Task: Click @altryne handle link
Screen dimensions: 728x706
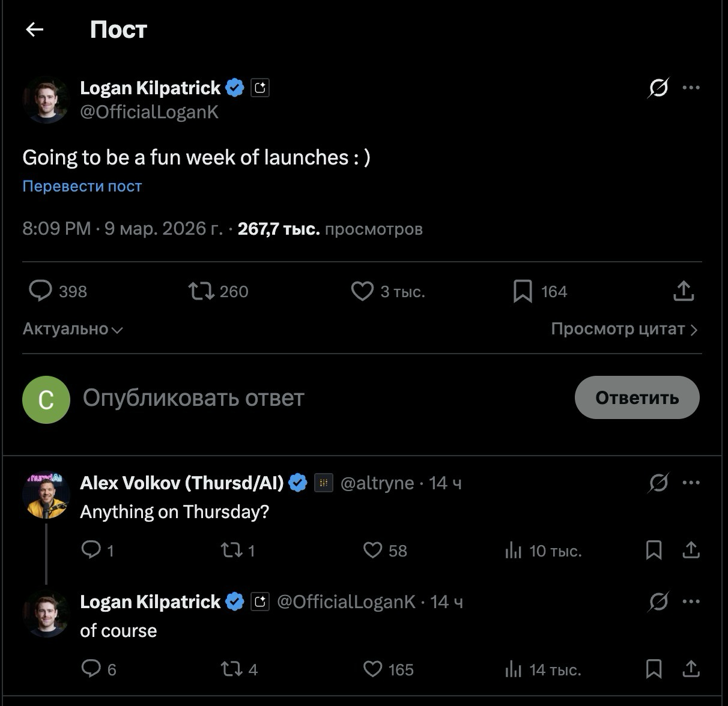Action: tap(377, 483)
